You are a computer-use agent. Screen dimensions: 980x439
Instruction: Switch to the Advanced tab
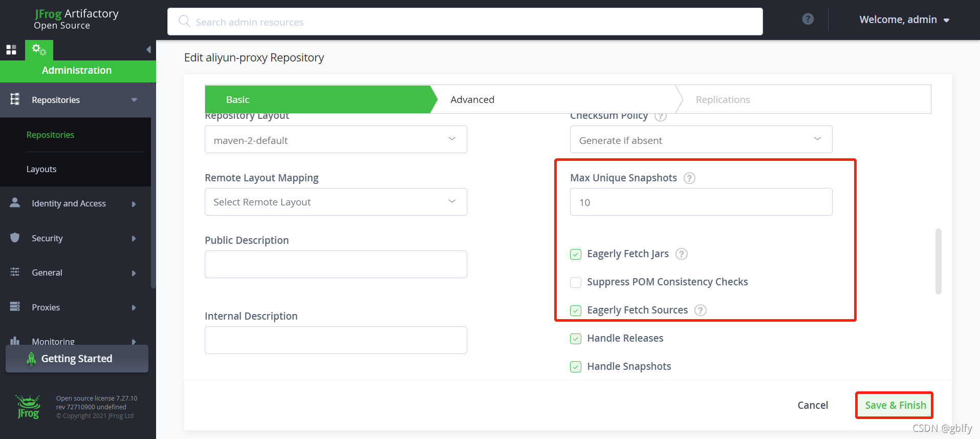point(558,99)
